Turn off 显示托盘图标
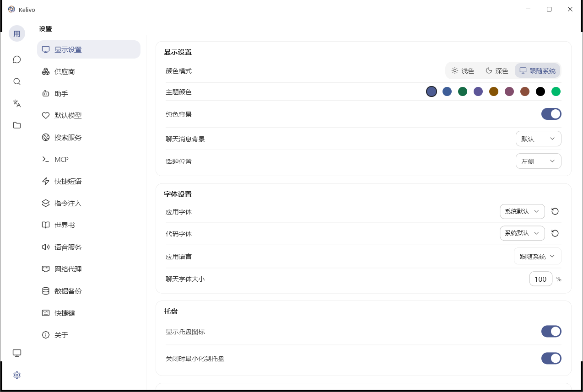583x392 pixels. coord(551,331)
